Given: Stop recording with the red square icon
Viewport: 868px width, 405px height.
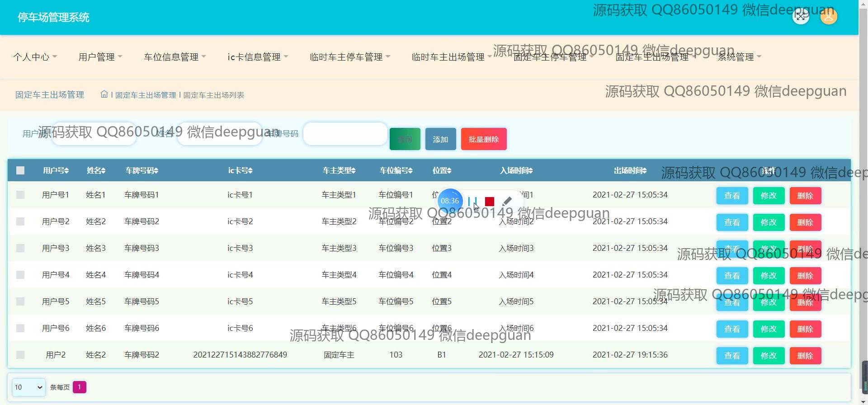Looking at the screenshot, I should [489, 201].
